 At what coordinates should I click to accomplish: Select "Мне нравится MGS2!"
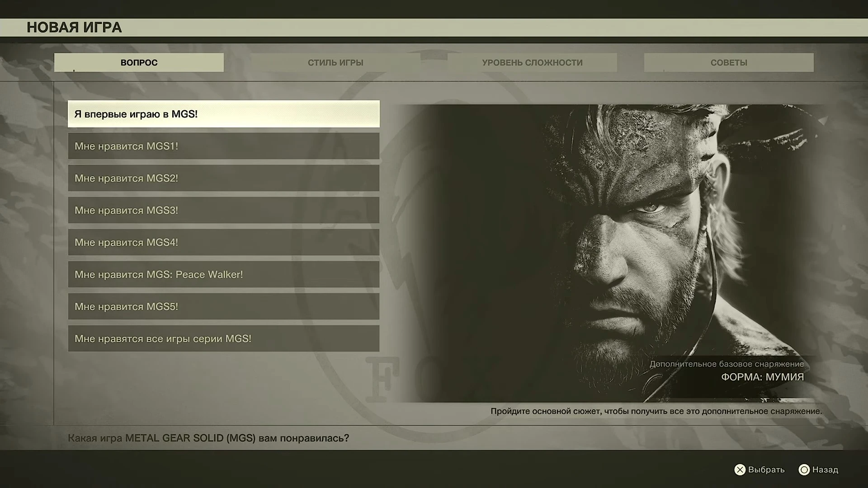coord(223,178)
